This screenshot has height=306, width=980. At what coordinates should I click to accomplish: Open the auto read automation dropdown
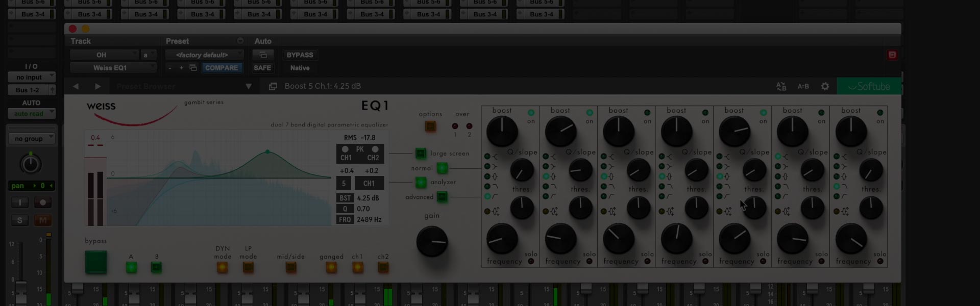pos(31,114)
